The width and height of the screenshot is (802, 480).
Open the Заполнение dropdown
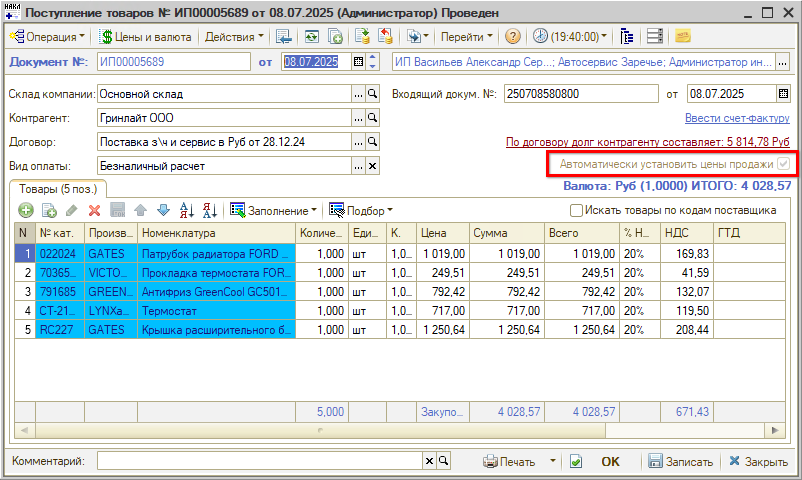point(273,210)
